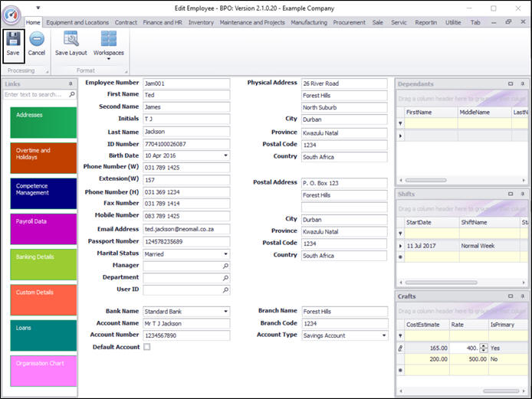Click the Manager field search icon
Viewport: 532px width, 399px height.
pos(225,266)
